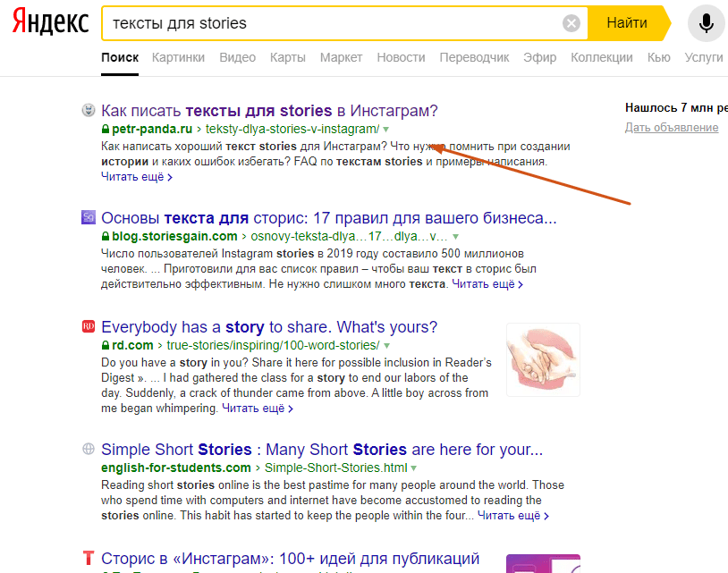
Task: Expand the dropdown arrow beside english-for-students.com URL
Action: click(x=414, y=468)
